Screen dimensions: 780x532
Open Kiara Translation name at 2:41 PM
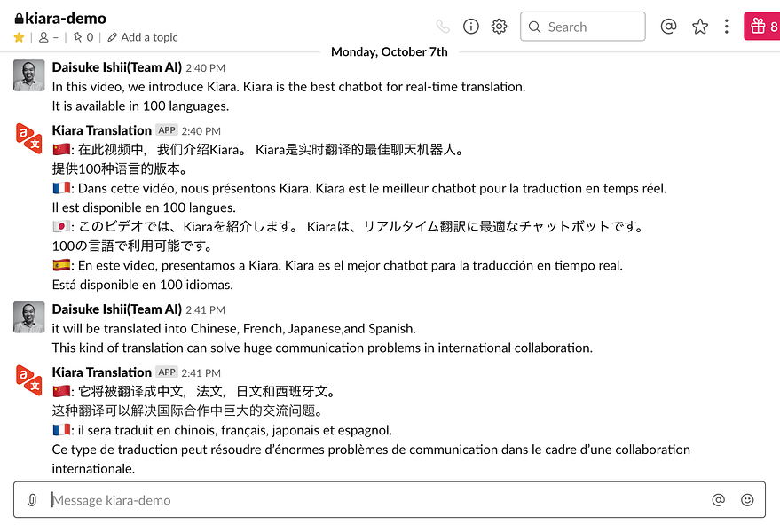(x=101, y=372)
